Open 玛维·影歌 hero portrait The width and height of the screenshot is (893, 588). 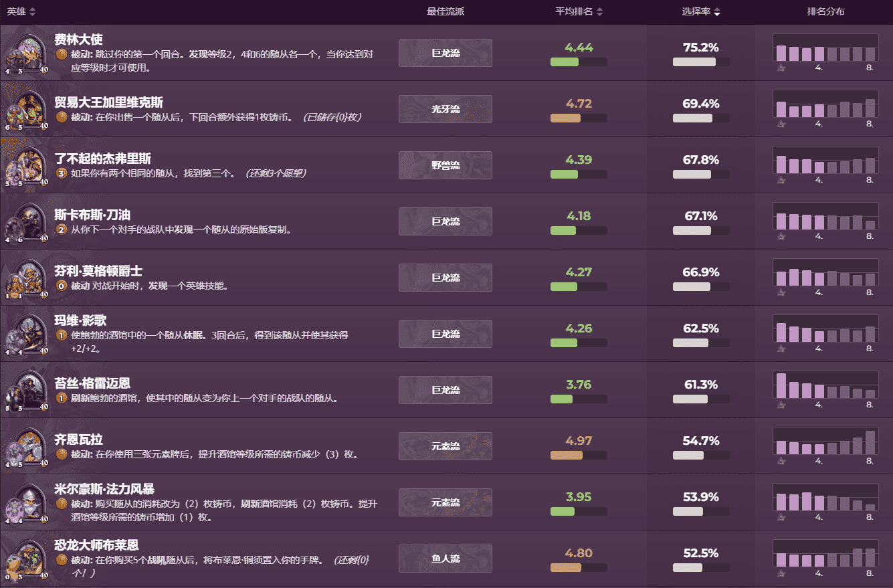pos(26,333)
